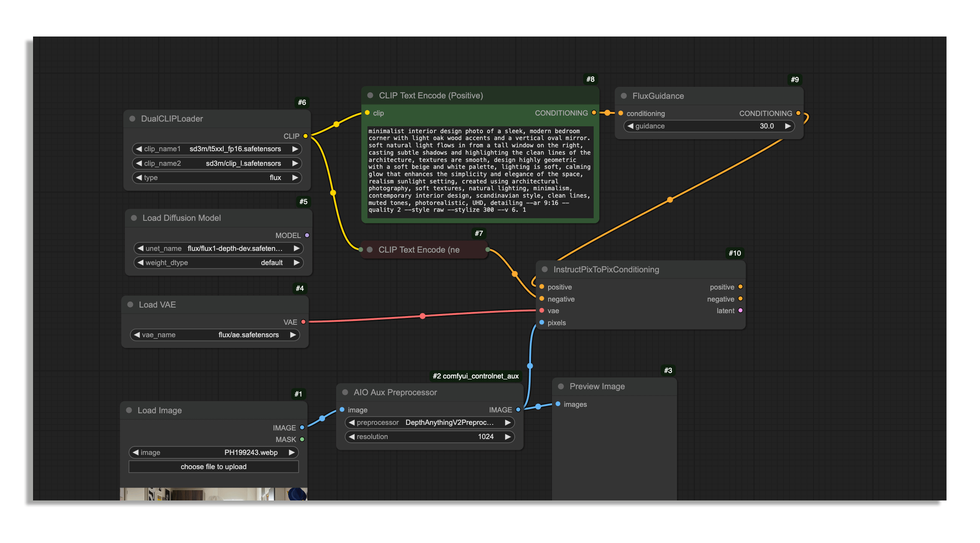Click the CONDITIONING output socket on FluxGuidance
This screenshot has width=980, height=543.
[798, 113]
